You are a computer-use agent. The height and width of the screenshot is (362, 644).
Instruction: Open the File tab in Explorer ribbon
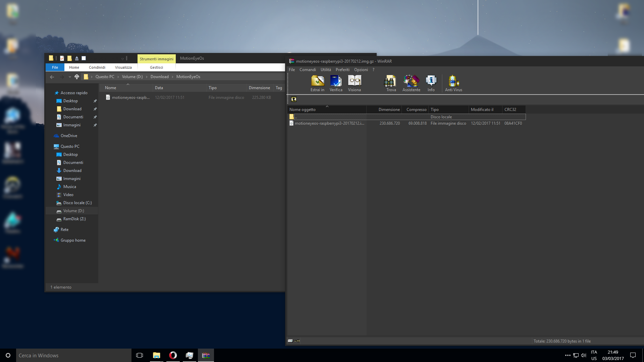[x=55, y=67]
